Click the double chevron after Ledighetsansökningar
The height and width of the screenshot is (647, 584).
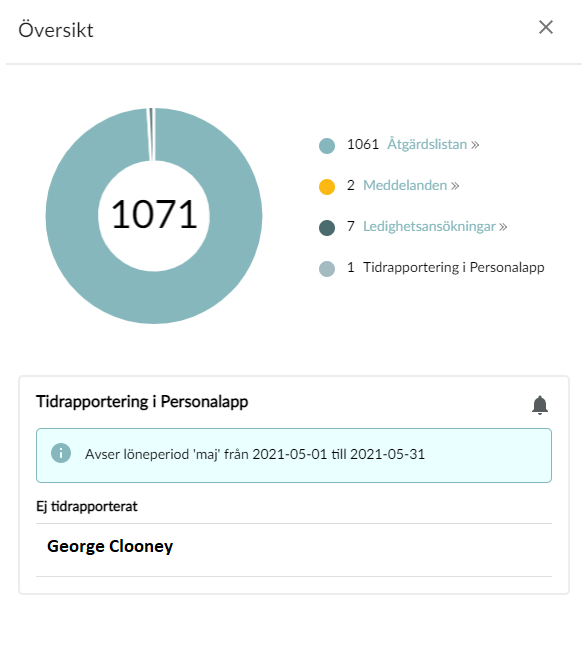pos(503,227)
